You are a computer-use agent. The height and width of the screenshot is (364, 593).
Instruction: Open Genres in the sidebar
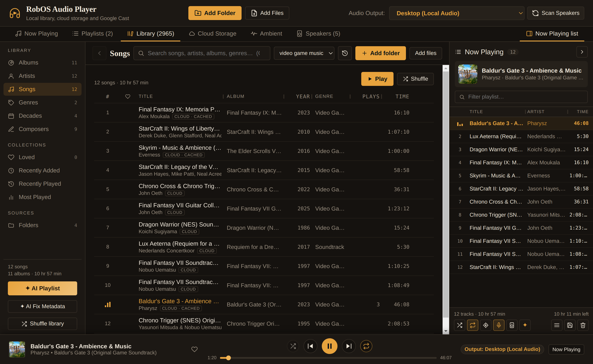tap(42, 103)
